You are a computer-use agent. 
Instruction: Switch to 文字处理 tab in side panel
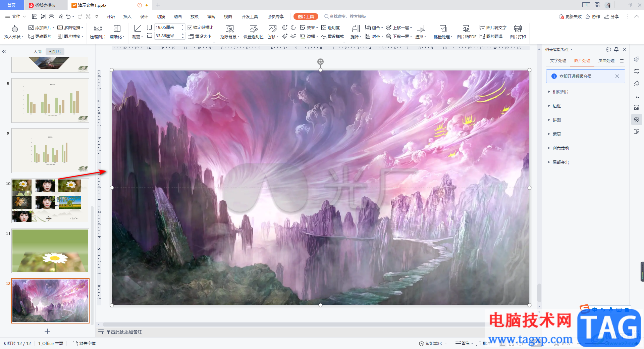558,60
